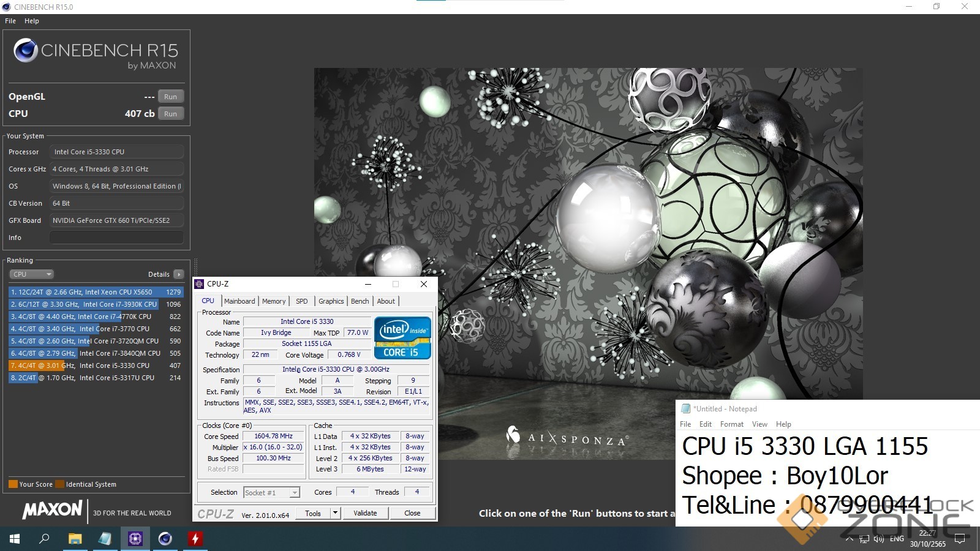The image size is (980, 551).
Task: Show hidden system tray icons
Action: click(x=849, y=539)
